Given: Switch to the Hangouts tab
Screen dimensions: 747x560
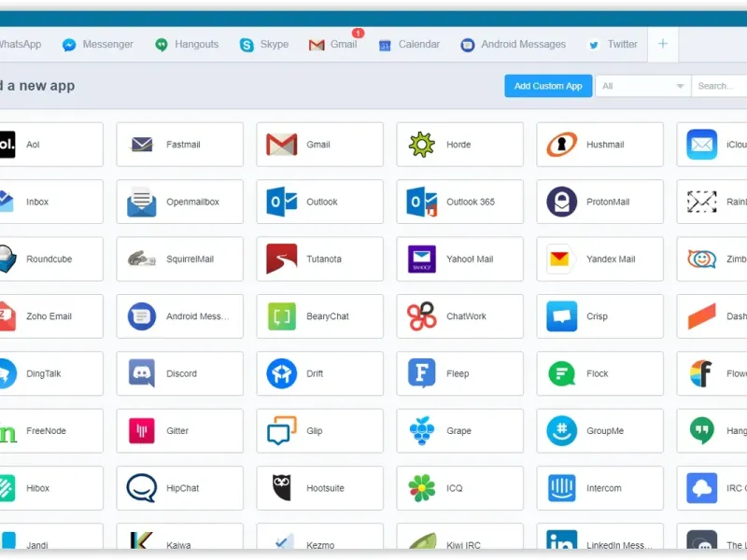Looking at the screenshot, I should coord(187,44).
